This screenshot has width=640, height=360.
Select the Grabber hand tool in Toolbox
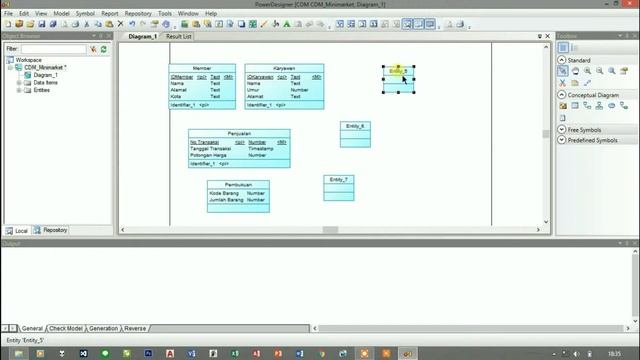[x=575, y=71]
